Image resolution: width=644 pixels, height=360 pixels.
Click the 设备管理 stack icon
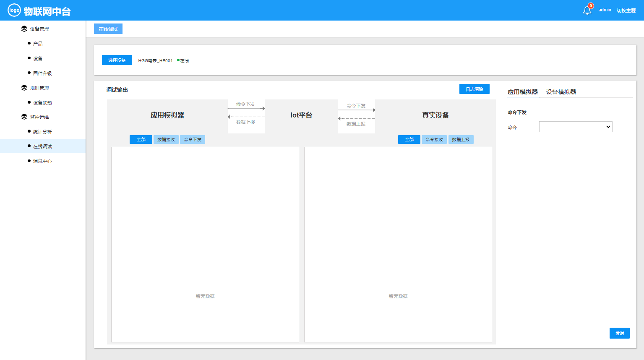coord(24,29)
